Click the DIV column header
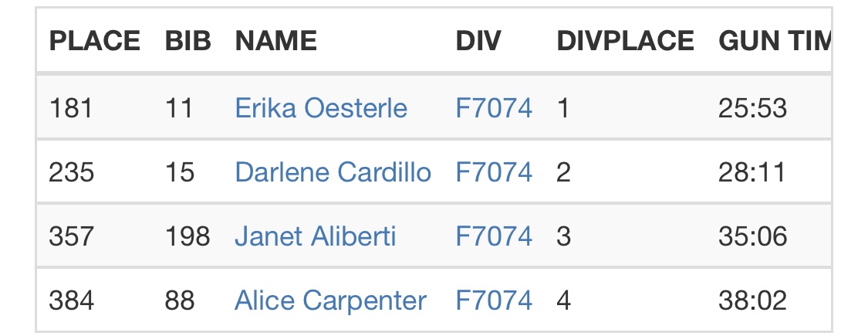 (478, 41)
